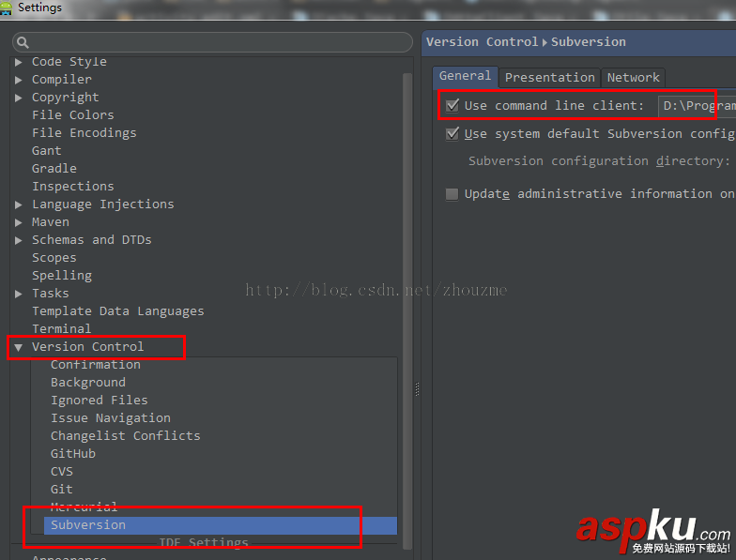736x560 pixels.
Task: Collapse the Version Control node
Action: 19,347
